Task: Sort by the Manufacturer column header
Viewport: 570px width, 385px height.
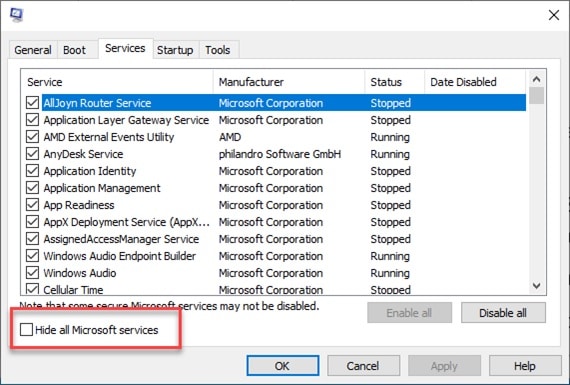Action: tap(289, 82)
